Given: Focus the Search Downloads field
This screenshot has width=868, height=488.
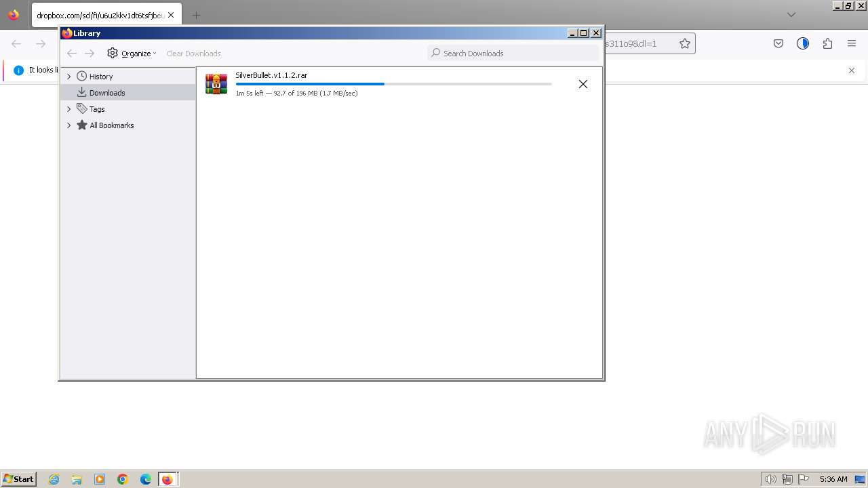Looking at the screenshot, I should coord(513,53).
